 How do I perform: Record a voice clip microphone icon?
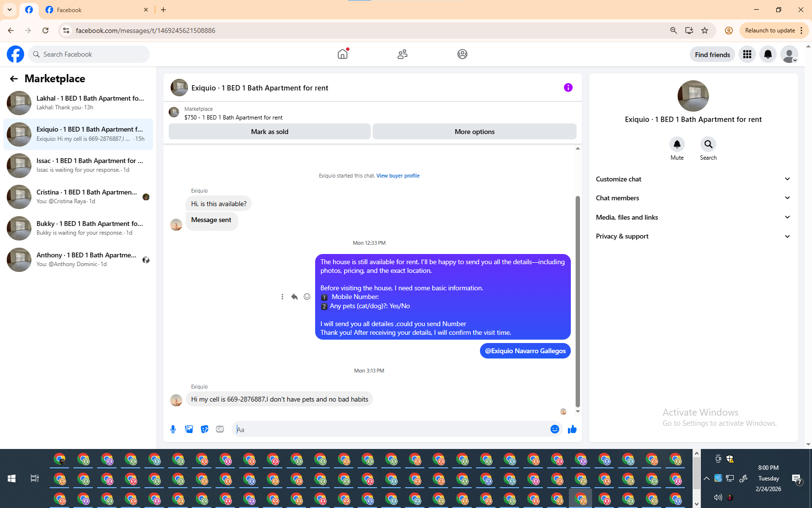173,429
